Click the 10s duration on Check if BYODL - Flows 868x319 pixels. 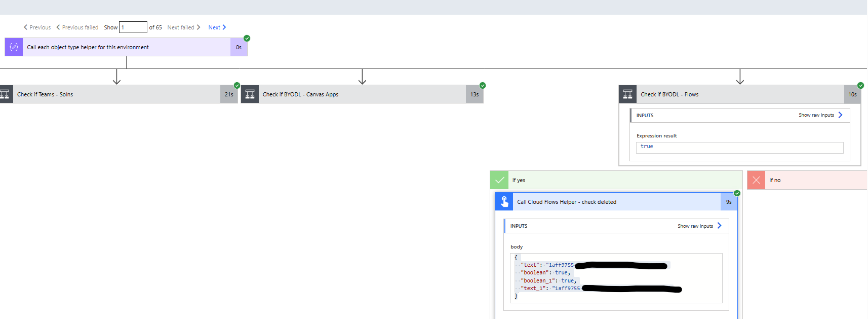tap(852, 94)
